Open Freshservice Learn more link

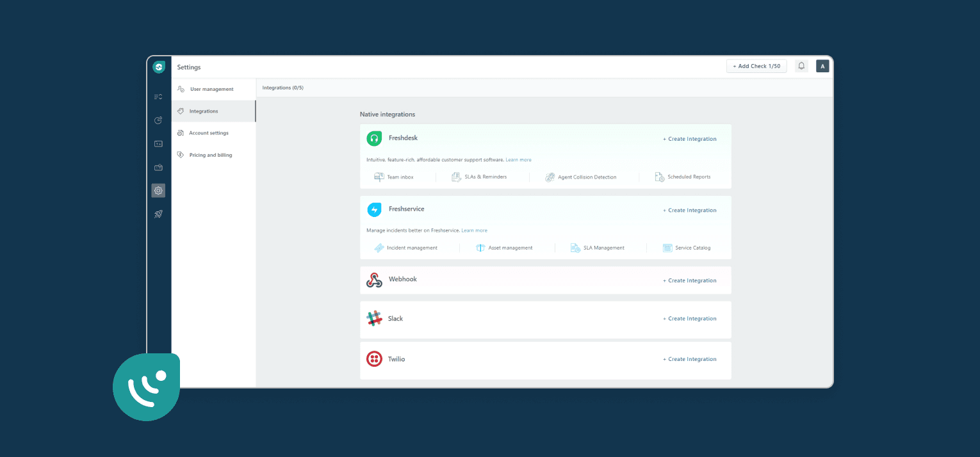[474, 230]
